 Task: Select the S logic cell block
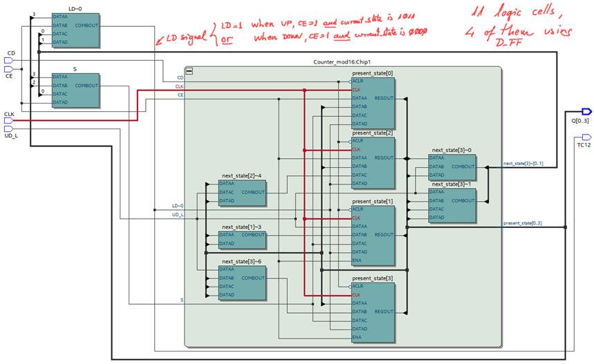[x=76, y=90]
